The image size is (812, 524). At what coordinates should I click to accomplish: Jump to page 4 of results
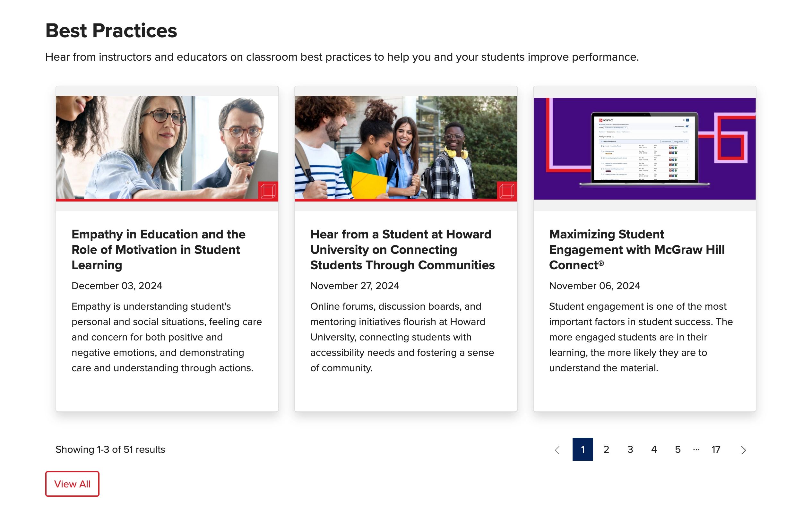click(653, 449)
